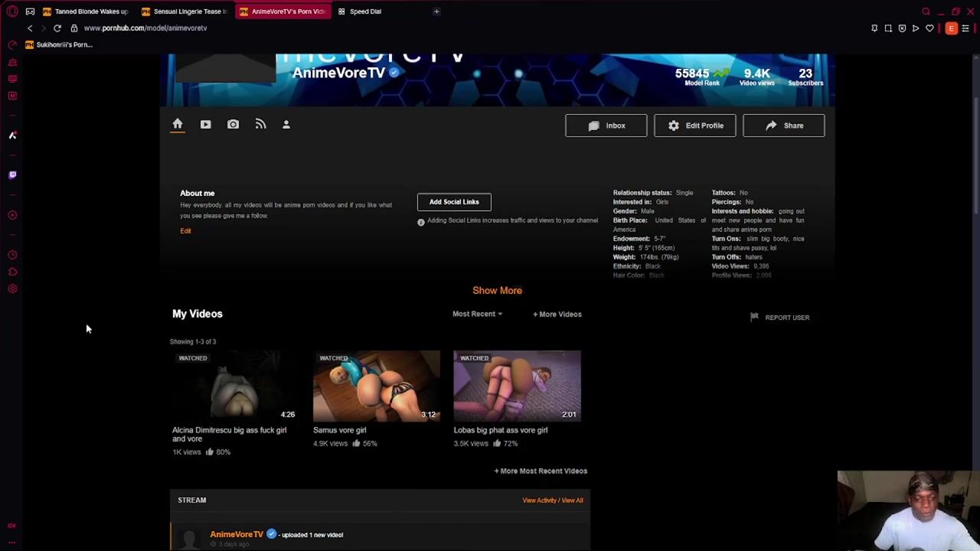
Task: Click the Add Social Links button
Action: click(x=454, y=202)
